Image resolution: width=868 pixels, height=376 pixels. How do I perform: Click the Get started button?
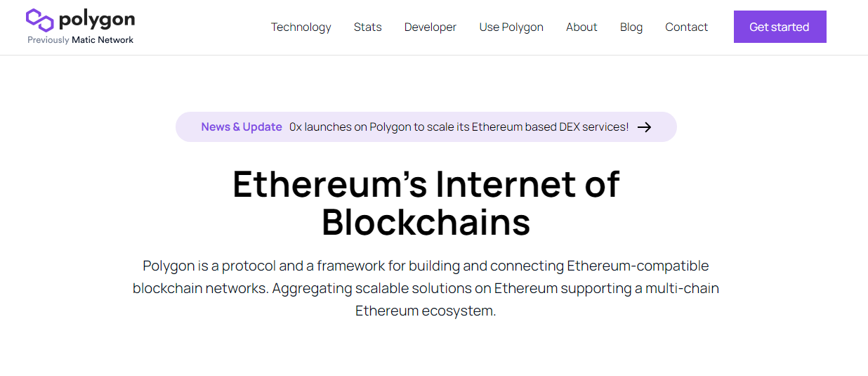click(x=780, y=27)
